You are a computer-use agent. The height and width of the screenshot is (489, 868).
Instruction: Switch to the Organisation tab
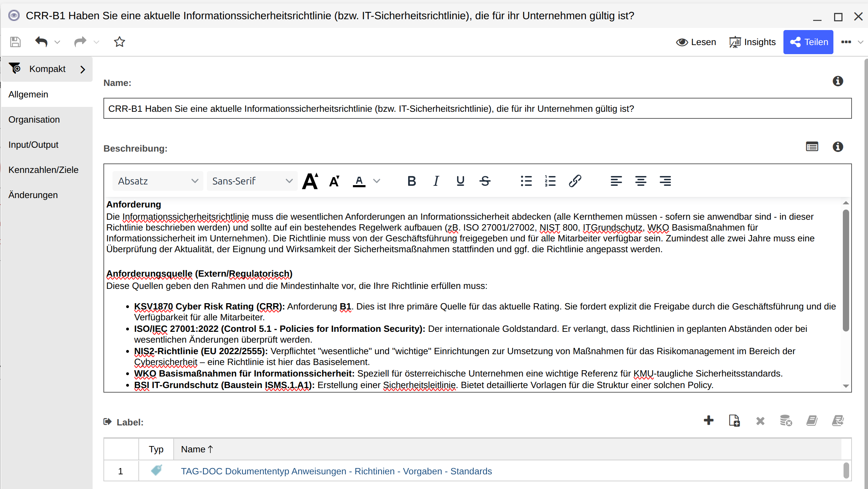34,119
